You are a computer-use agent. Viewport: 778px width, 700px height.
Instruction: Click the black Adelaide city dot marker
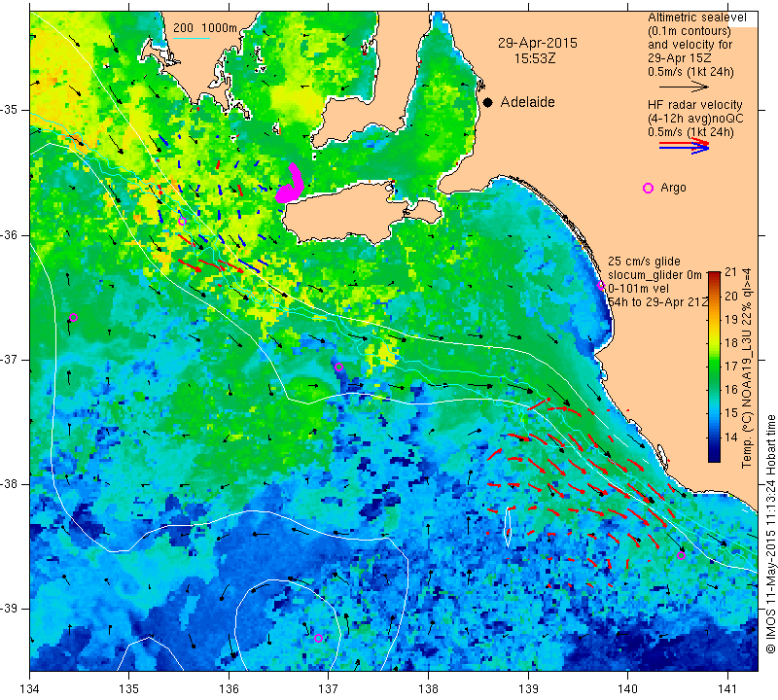pos(488,102)
